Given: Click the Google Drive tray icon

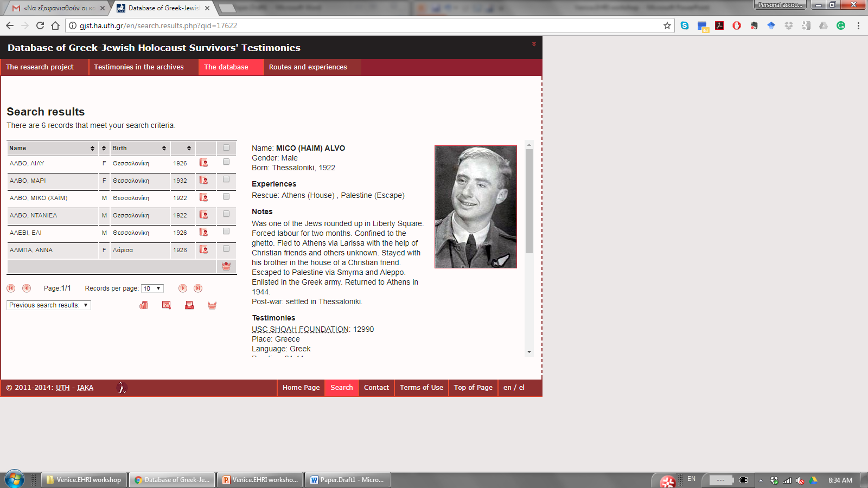Looking at the screenshot, I should point(814,480).
